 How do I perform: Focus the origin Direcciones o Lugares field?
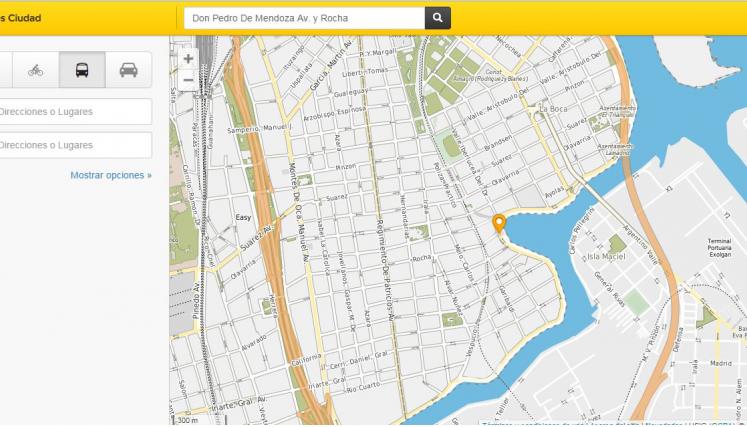tap(75, 112)
